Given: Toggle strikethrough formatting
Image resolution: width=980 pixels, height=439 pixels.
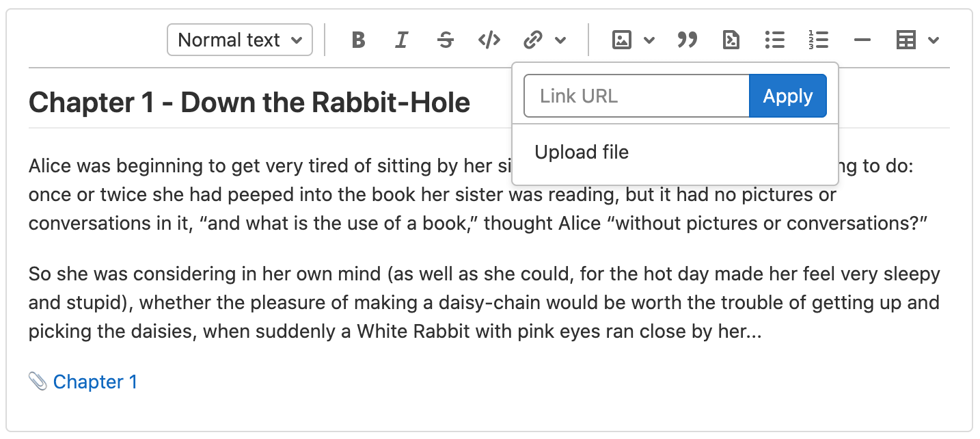Looking at the screenshot, I should (445, 40).
